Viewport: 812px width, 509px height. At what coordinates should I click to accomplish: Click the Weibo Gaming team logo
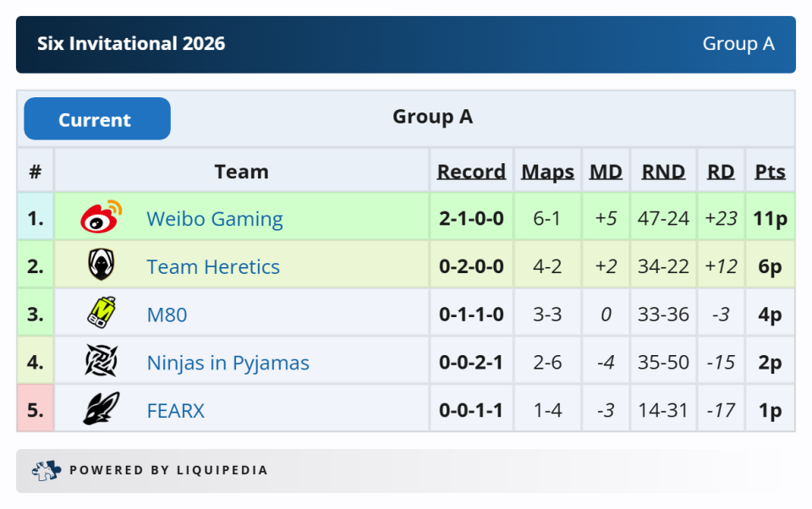pyautogui.click(x=101, y=217)
